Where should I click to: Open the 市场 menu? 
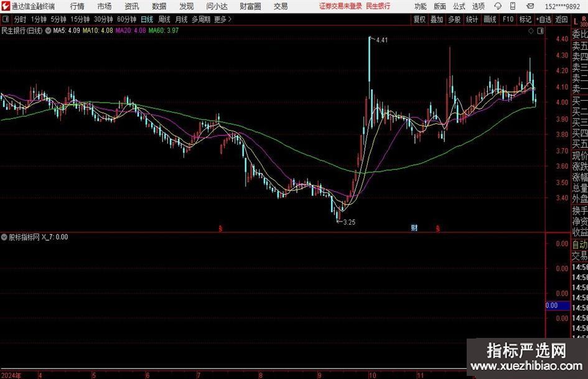[x=105, y=6]
